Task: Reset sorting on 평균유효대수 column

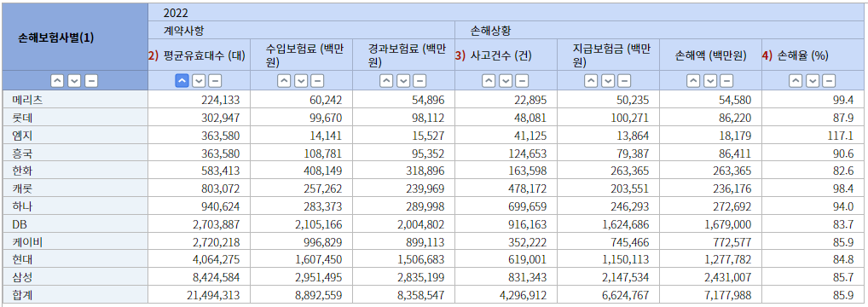Action: pos(215,81)
